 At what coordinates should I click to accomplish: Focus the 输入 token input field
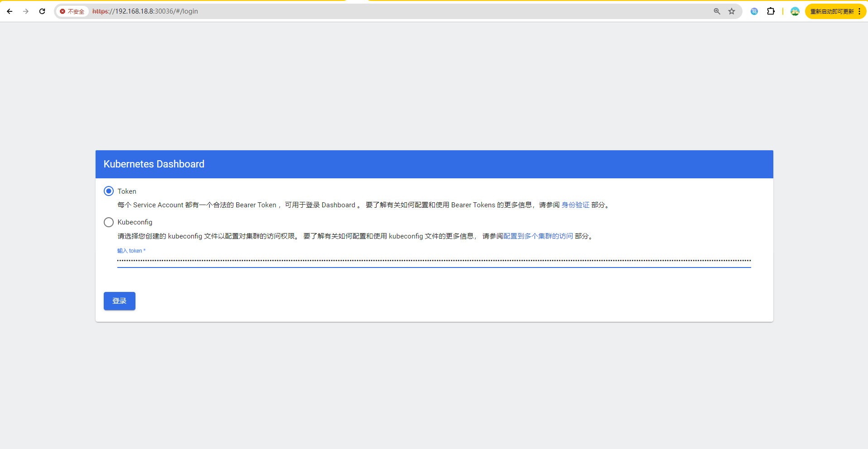click(x=434, y=261)
